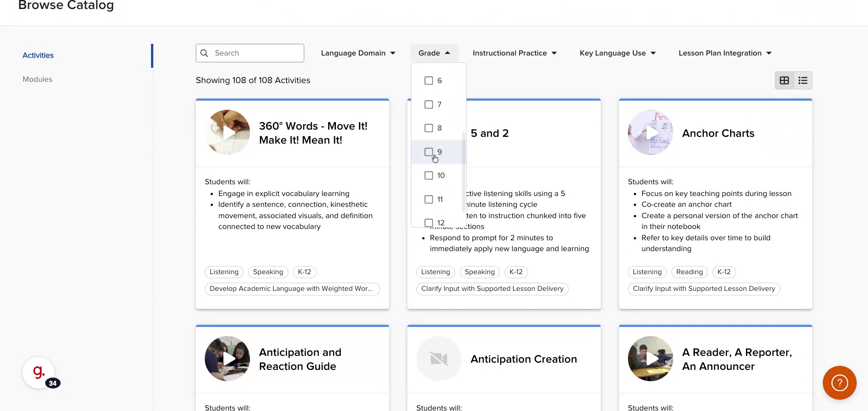Image resolution: width=868 pixels, height=411 pixels.
Task: Tick the grade 11 checkbox
Action: pyautogui.click(x=429, y=199)
